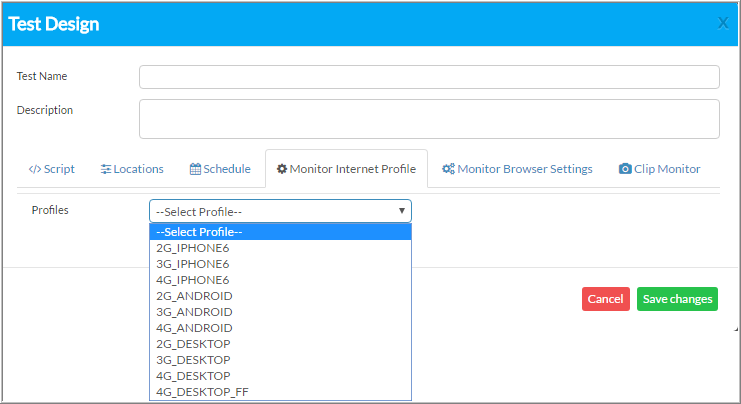Click the code icon on Script tab
This screenshot has width=741, height=404.
[34, 169]
